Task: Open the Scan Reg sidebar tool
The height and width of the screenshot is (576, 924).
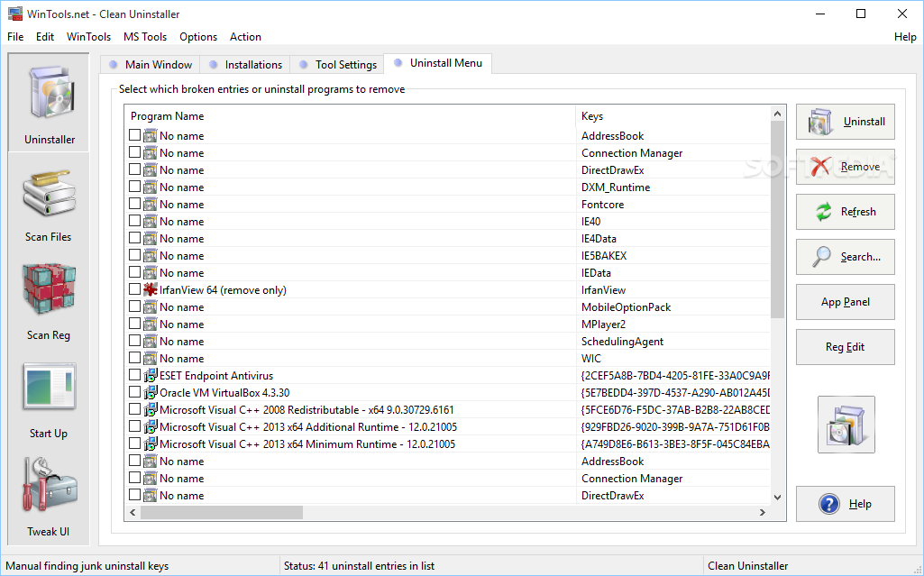Action: [x=49, y=301]
